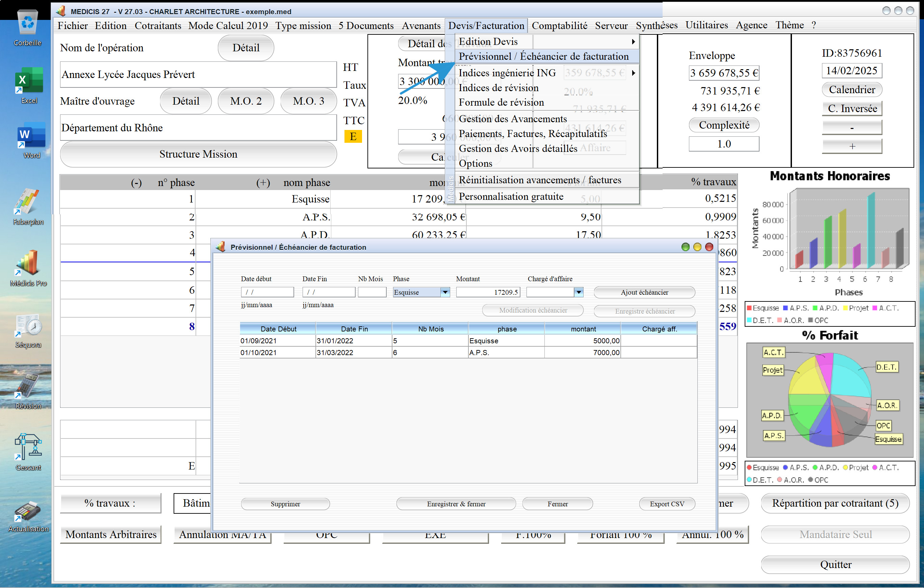Click Enregistrer & fermer button
The image size is (924, 588).
pyautogui.click(x=456, y=504)
